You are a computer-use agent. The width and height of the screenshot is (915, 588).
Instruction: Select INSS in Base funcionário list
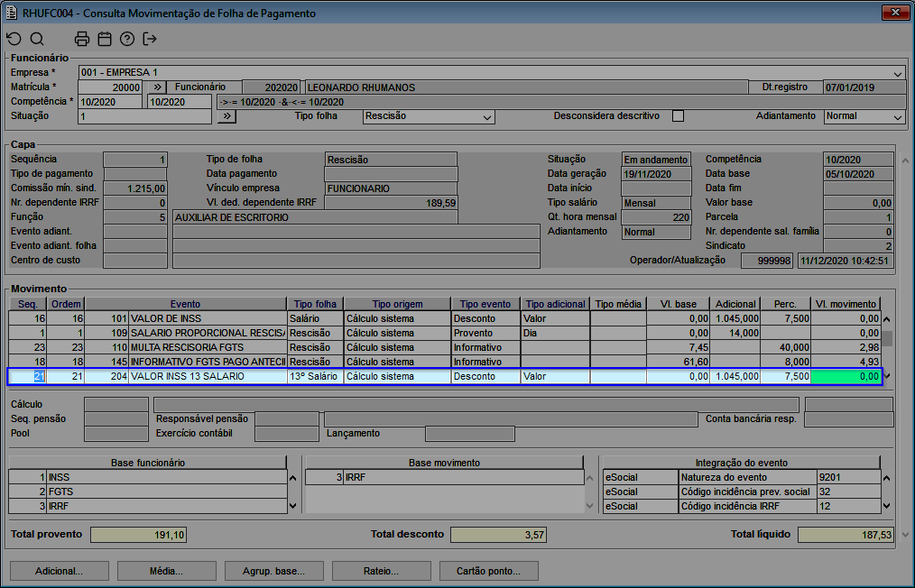click(148, 477)
